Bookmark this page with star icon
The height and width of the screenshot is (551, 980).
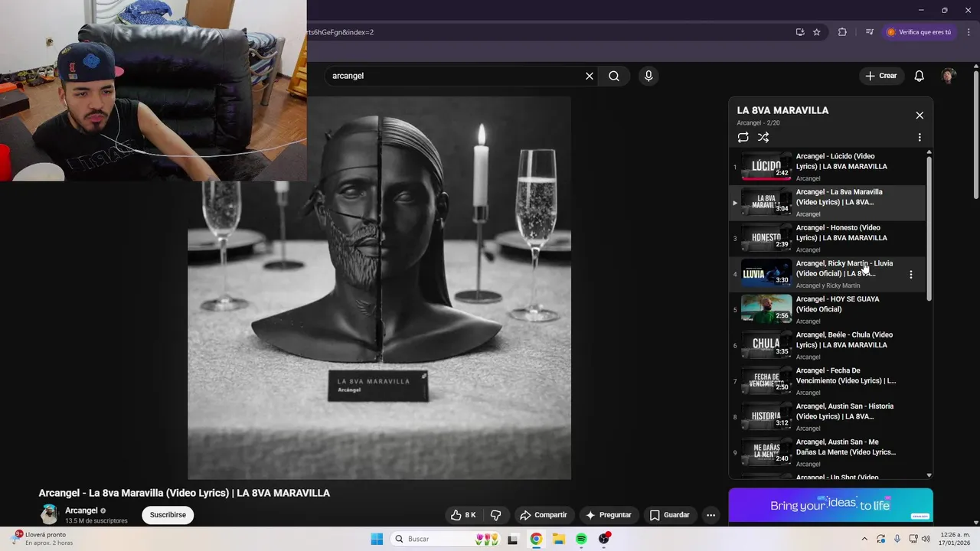817,32
